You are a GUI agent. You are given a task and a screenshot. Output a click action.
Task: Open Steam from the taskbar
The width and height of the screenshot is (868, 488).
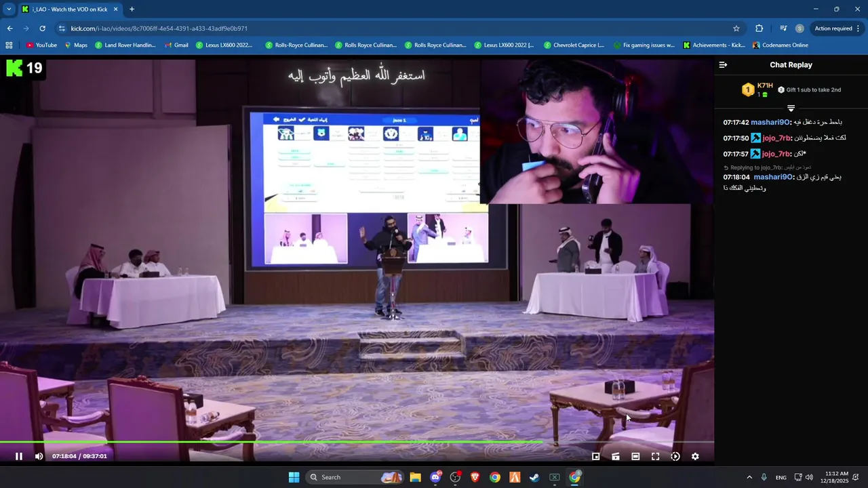point(534,477)
